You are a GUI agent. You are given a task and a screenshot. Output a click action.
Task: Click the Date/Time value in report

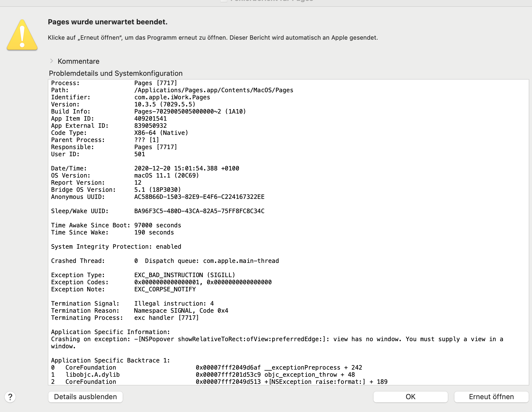point(186,168)
